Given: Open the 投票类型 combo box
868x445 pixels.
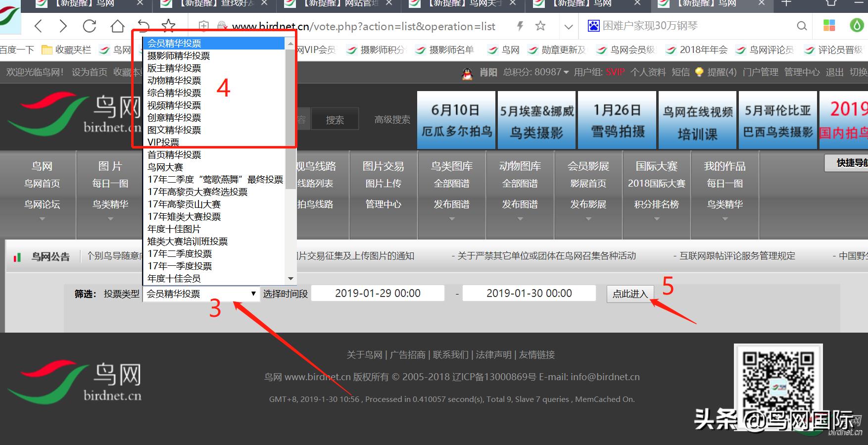Looking at the screenshot, I should (201, 294).
